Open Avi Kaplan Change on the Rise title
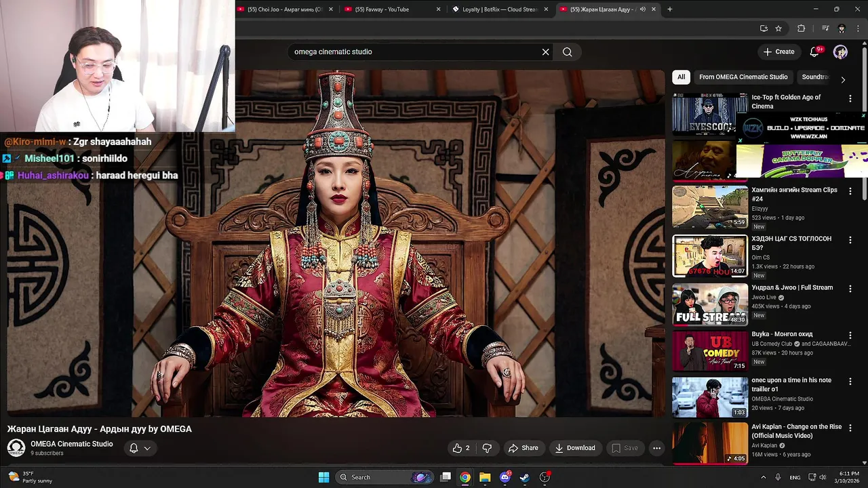This screenshot has width=868, height=488. point(796,431)
